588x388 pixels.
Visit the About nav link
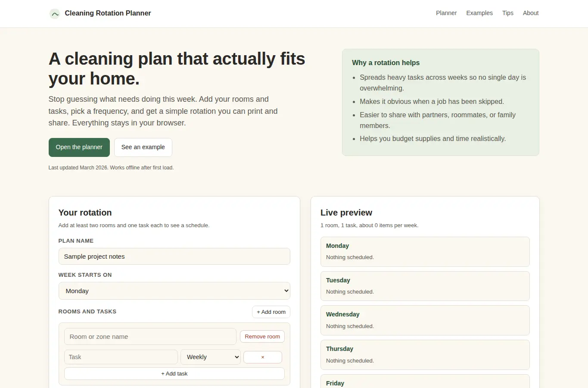[x=531, y=13]
